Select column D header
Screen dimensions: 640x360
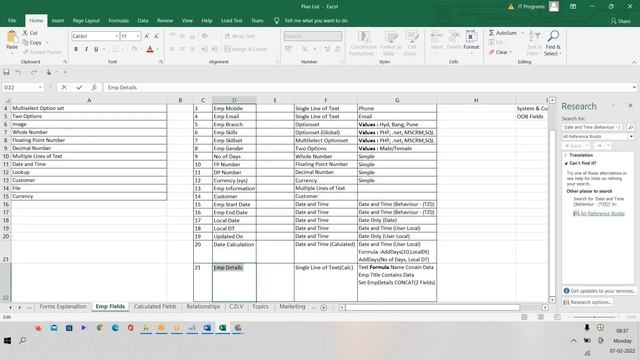(x=234, y=100)
